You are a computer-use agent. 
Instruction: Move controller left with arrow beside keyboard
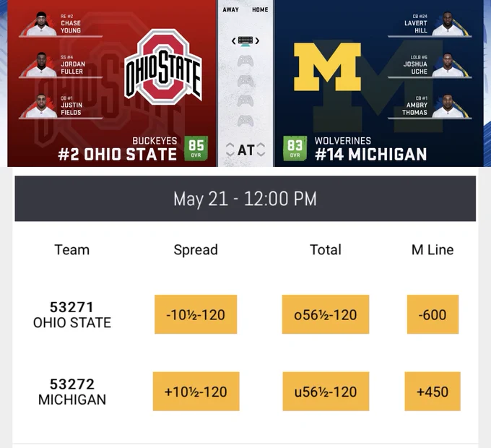click(234, 41)
